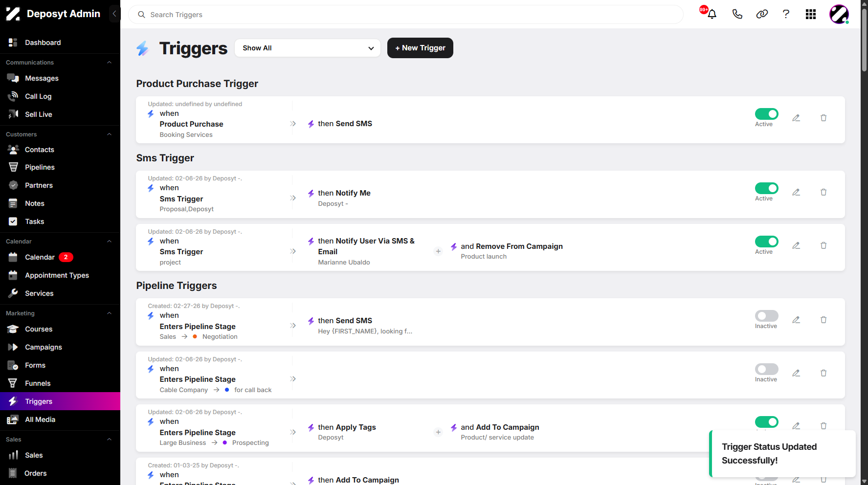Collapse the Calendar sidebar section

[109, 242]
